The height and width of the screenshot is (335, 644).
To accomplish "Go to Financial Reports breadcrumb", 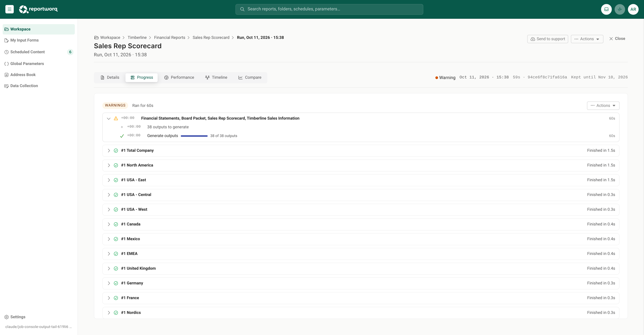I will pos(170,38).
